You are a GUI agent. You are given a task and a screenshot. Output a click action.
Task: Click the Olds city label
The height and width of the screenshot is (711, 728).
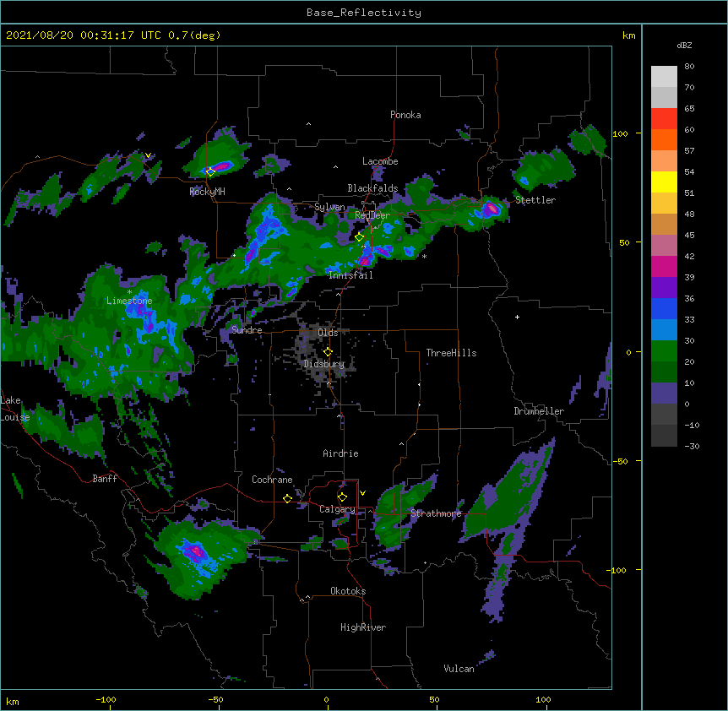328,333
